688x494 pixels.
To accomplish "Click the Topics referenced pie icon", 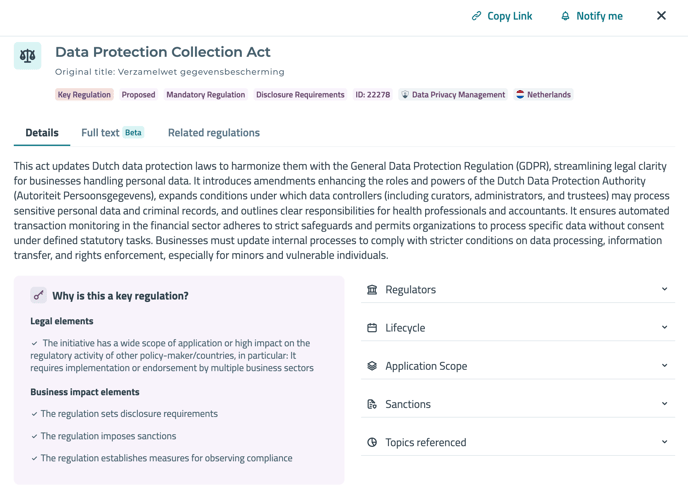I will pyautogui.click(x=372, y=442).
